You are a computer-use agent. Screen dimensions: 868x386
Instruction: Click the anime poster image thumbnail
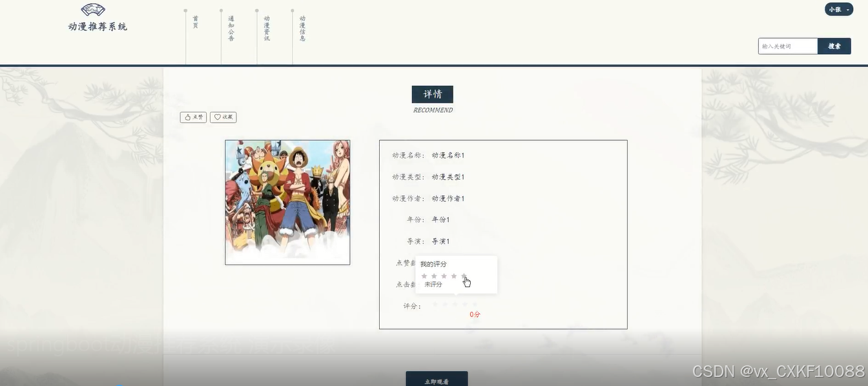287,202
